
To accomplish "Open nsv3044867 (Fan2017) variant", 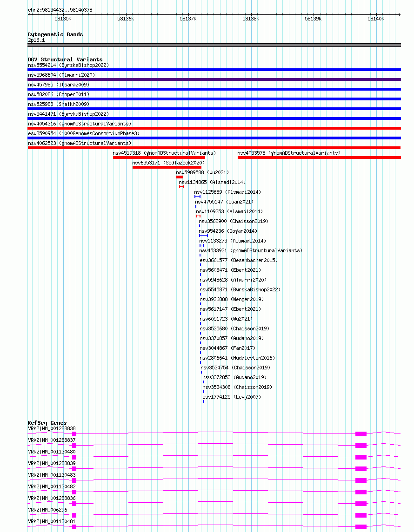I will [227, 348].
